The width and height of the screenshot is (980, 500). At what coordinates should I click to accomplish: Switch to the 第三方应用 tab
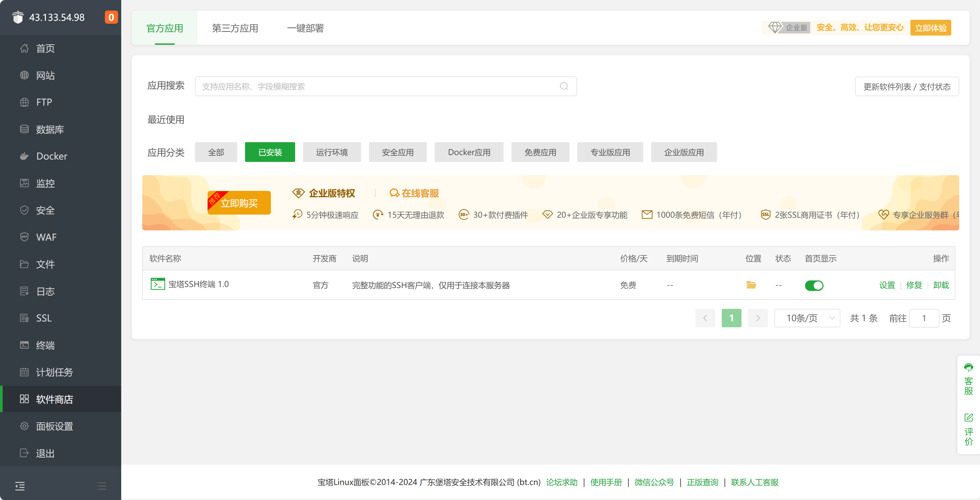click(235, 28)
